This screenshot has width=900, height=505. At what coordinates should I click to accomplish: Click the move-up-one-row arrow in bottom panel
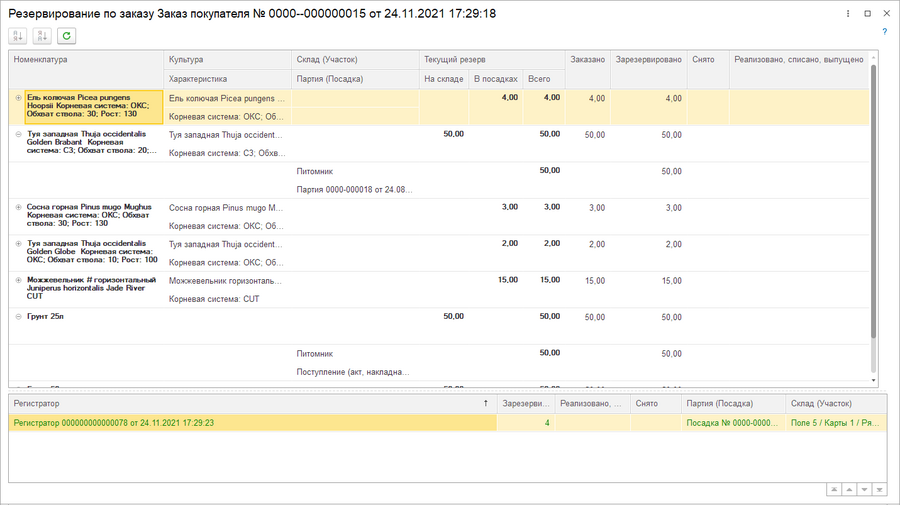(847, 489)
